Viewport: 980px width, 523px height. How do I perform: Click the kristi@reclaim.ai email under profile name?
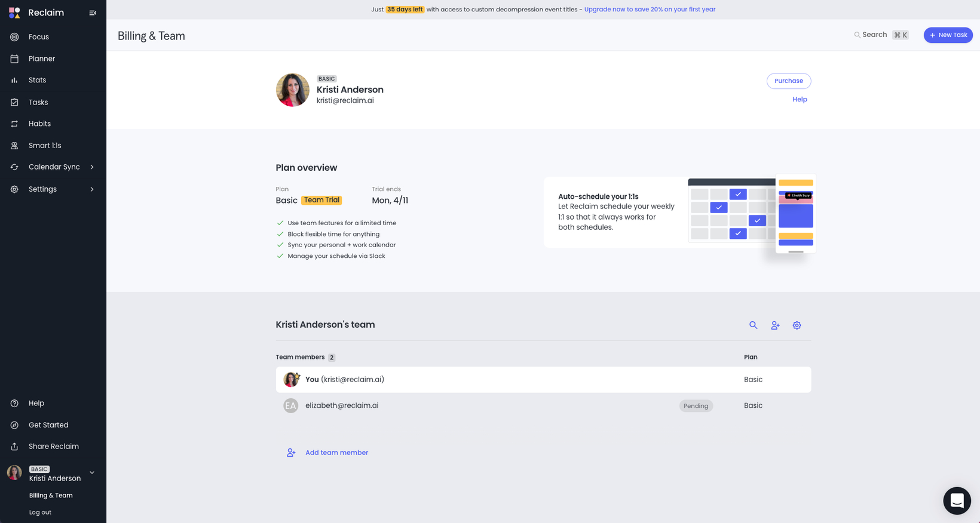pos(345,101)
